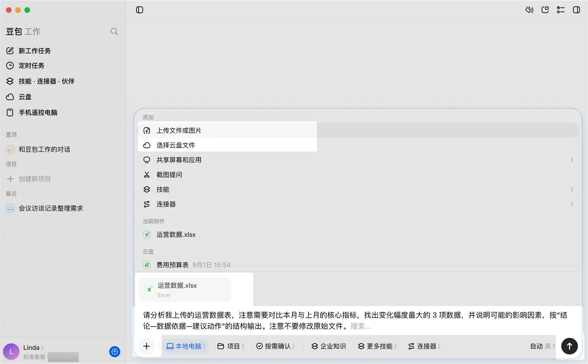This screenshot has height=364, width=588.
Task: Open the 项目 dropdown in the composer toolbar
Action: (231, 346)
